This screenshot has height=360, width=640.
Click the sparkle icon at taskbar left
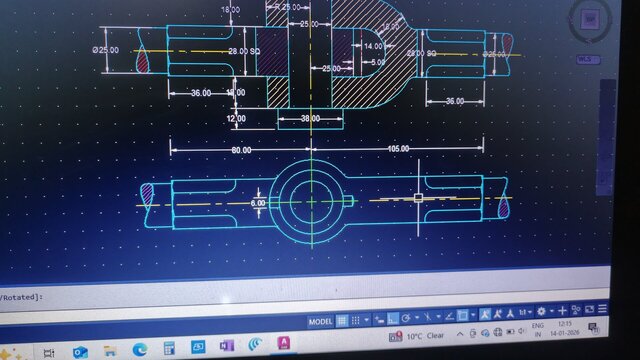coord(10,353)
